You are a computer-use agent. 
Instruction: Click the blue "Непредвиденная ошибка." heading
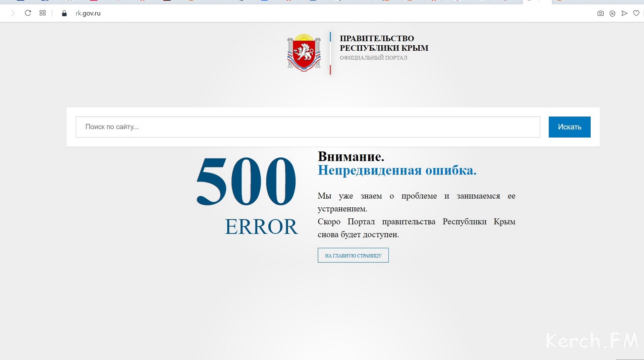tap(397, 170)
